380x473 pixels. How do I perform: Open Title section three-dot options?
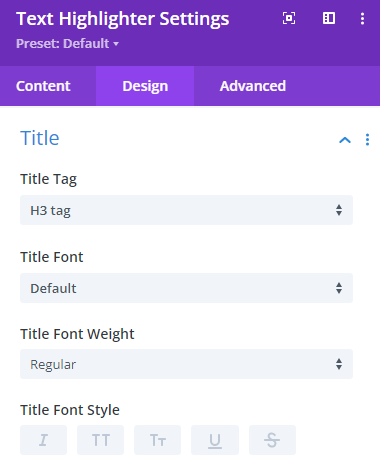(x=367, y=140)
